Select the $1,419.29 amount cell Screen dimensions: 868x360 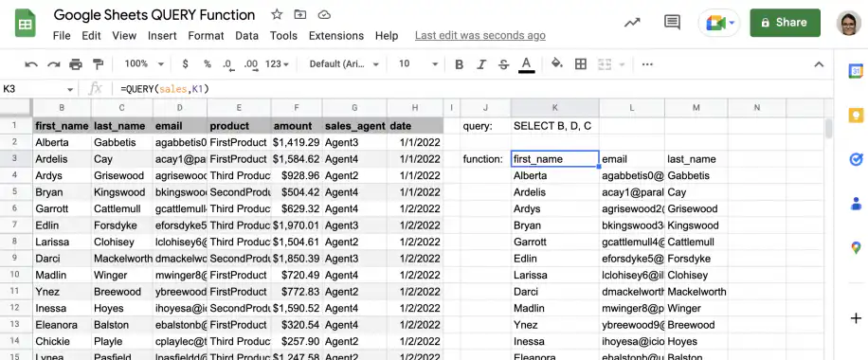(x=297, y=142)
